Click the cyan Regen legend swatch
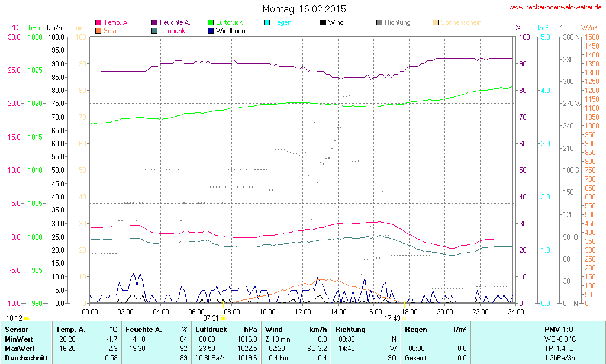Image resolution: width=606 pixels, height=364 pixels. click(267, 22)
